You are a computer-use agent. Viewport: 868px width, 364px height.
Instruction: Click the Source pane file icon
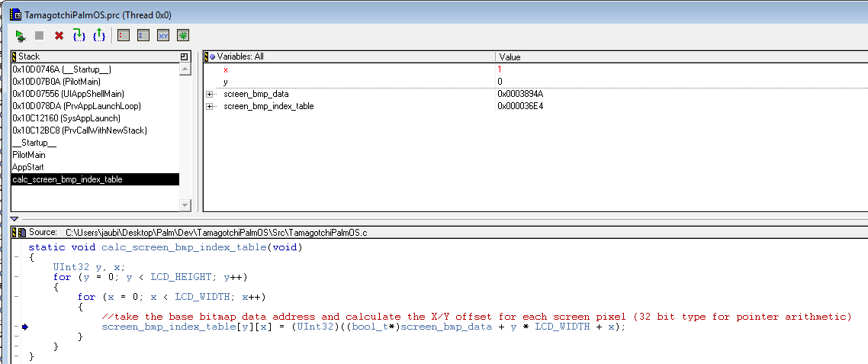pos(23,233)
